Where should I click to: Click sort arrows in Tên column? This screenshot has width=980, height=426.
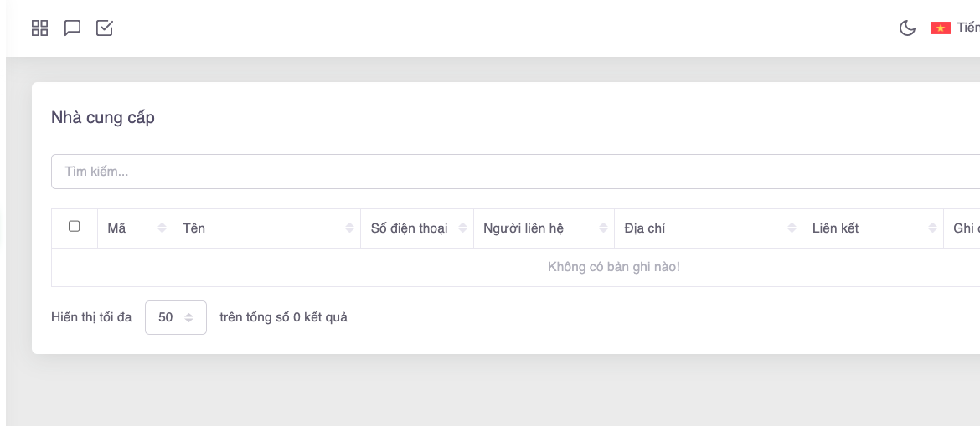[x=349, y=228]
